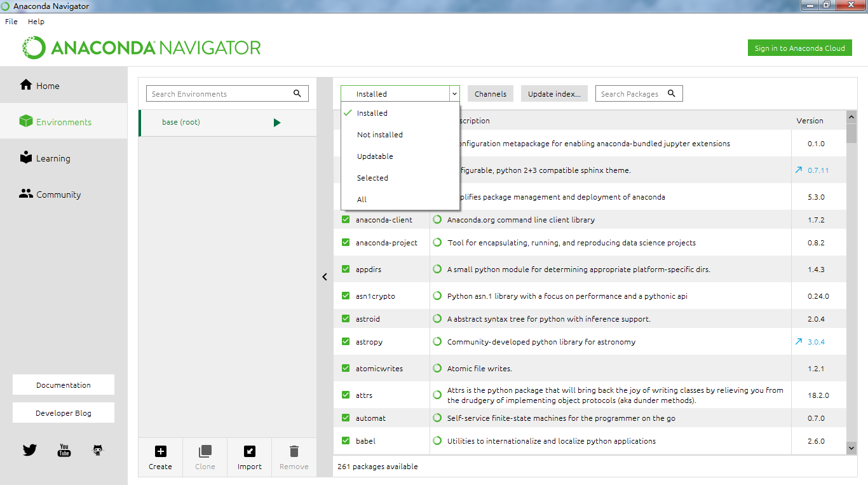This screenshot has width=868, height=485.
Task: Open Anaconda's Twitter page via the bird icon
Action: coord(29,450)
